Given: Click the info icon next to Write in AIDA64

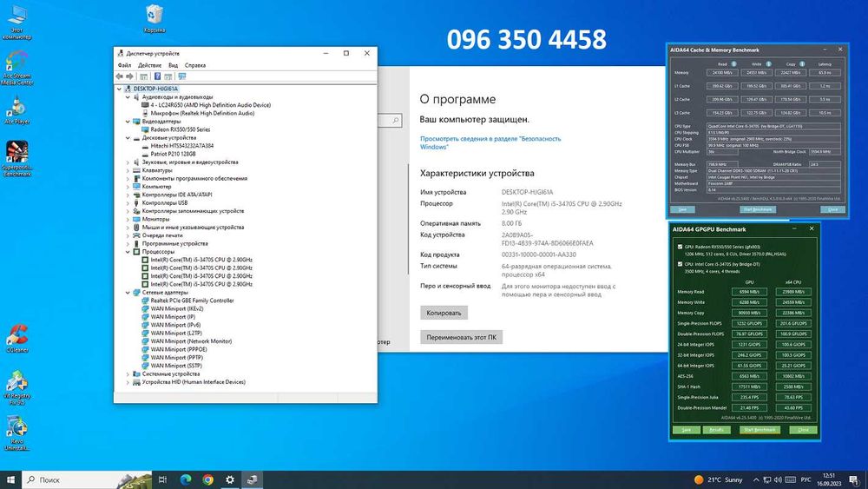Looking at the screenshot, I should coord(768,64).
